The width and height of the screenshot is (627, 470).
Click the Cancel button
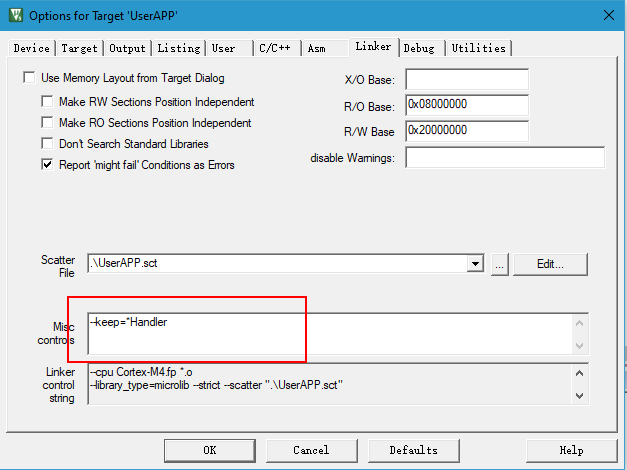point(312,450)
